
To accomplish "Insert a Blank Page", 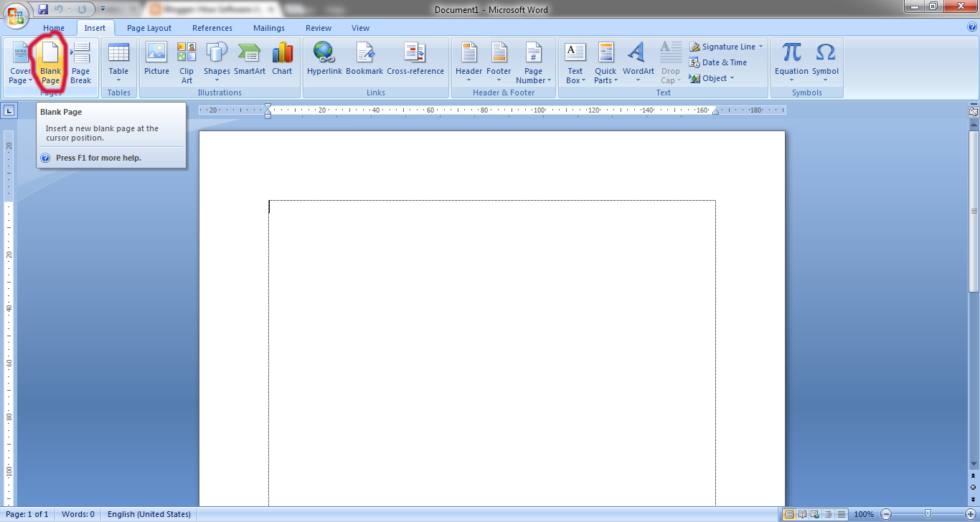I will point(50,61).
